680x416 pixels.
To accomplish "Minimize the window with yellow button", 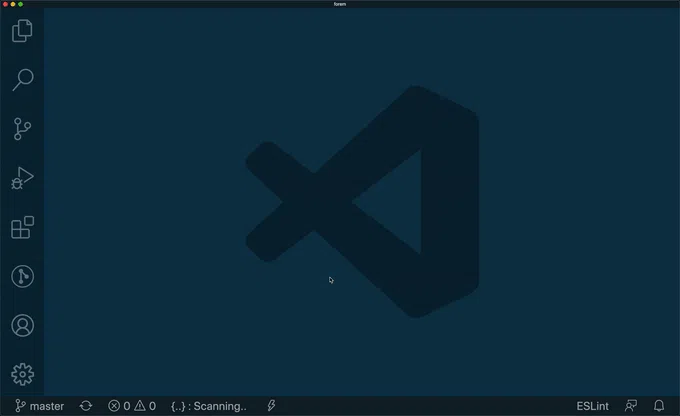I will click(x=13, y=4).
